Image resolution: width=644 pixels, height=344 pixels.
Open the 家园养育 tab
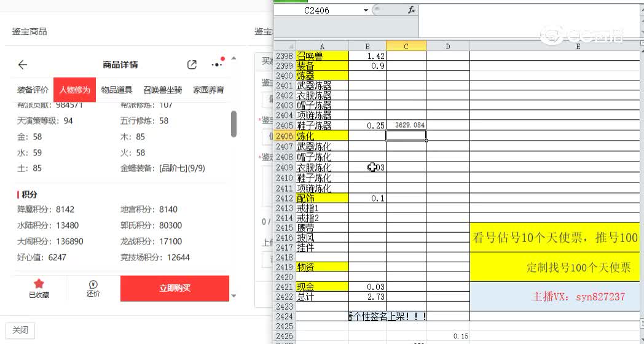(x=209, y=90)
